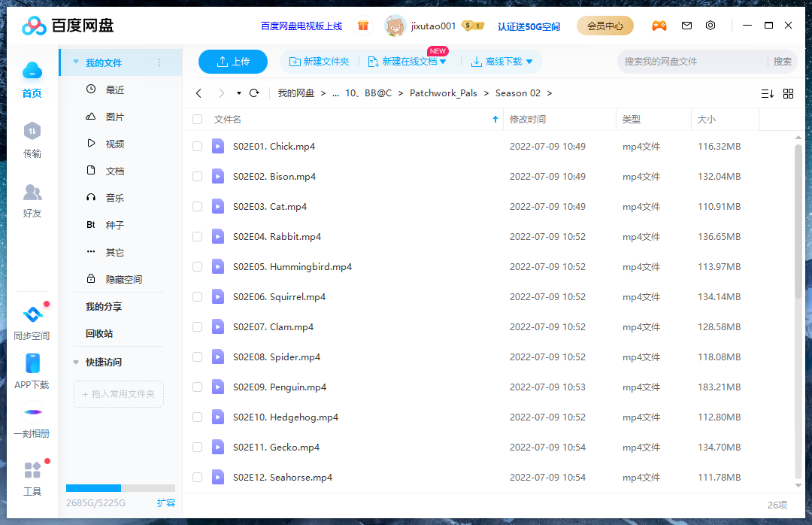Click the chevron after Season 02
Image resolution: width=812 pixels, height=525 pixels.
[x=550, y=93]
